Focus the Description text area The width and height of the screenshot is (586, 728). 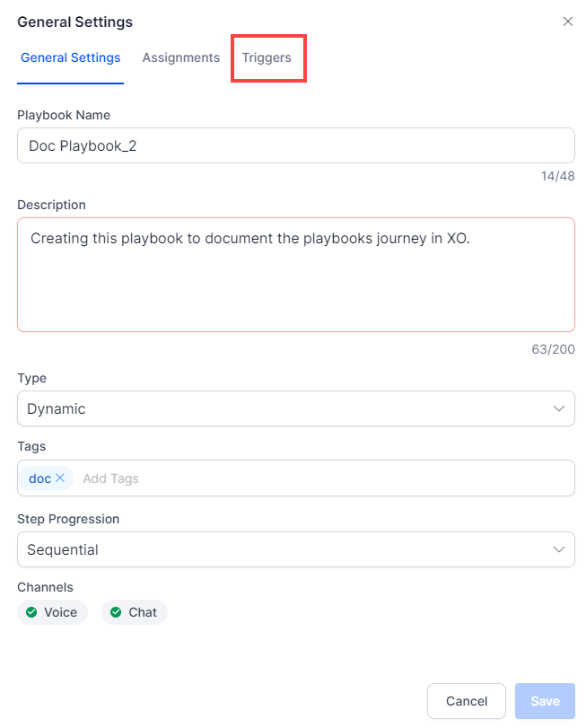[x=295, y=275]
